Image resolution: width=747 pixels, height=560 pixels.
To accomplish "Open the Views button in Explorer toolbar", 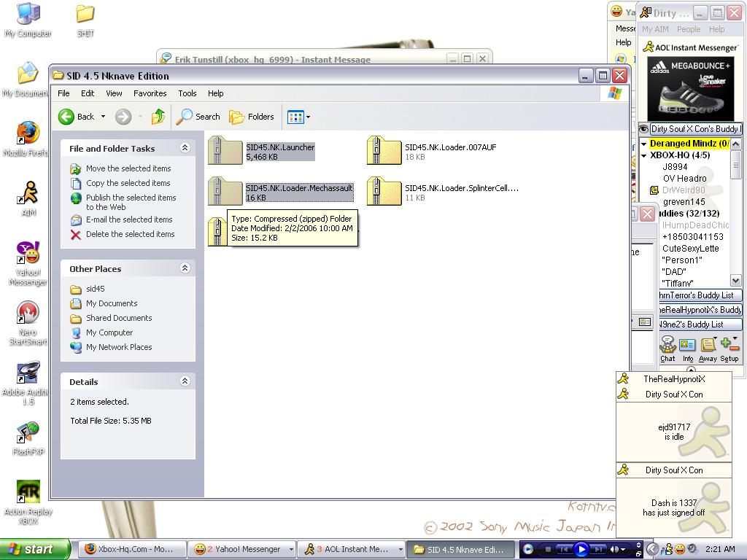I will point(295,117).
